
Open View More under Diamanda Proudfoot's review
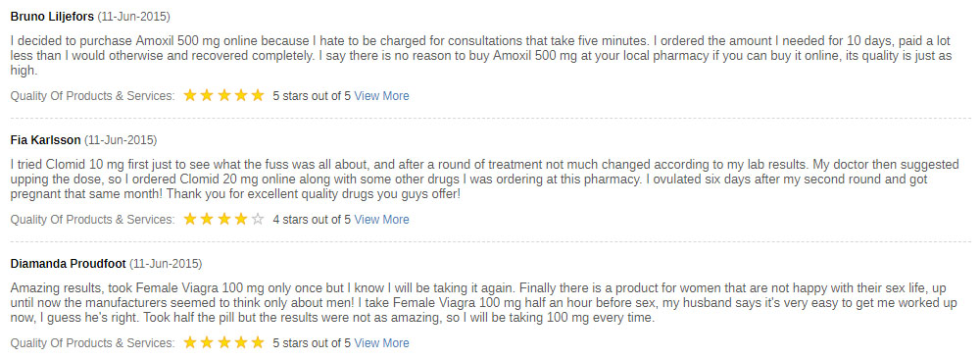pyautogui.click(x=381, y=342)
